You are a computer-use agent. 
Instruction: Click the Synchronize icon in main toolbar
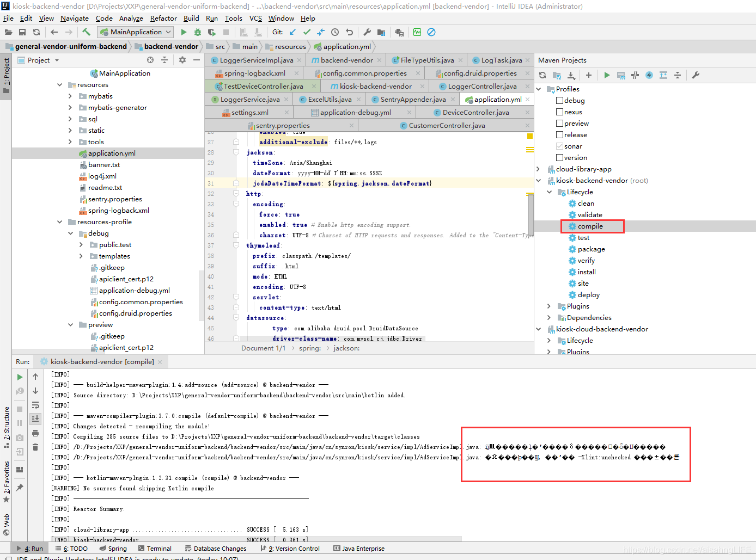[x=36, y=32]
